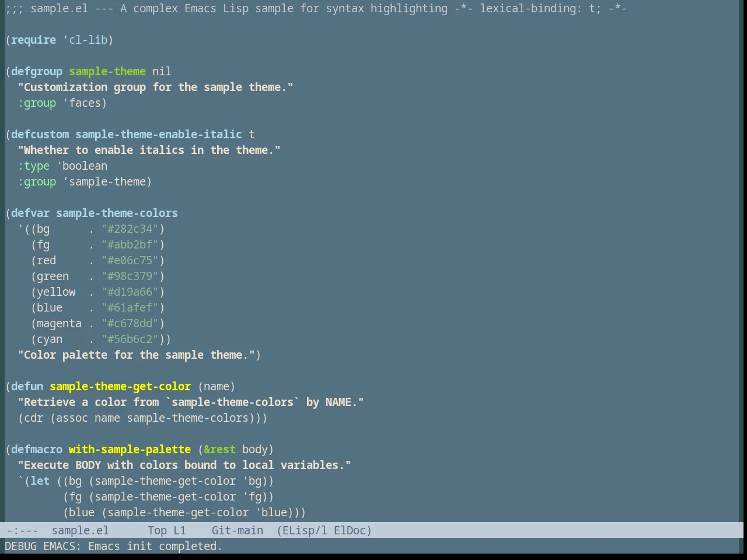Click function name 'sample-theme-get-color' after defun

click(x=120, y=386)
